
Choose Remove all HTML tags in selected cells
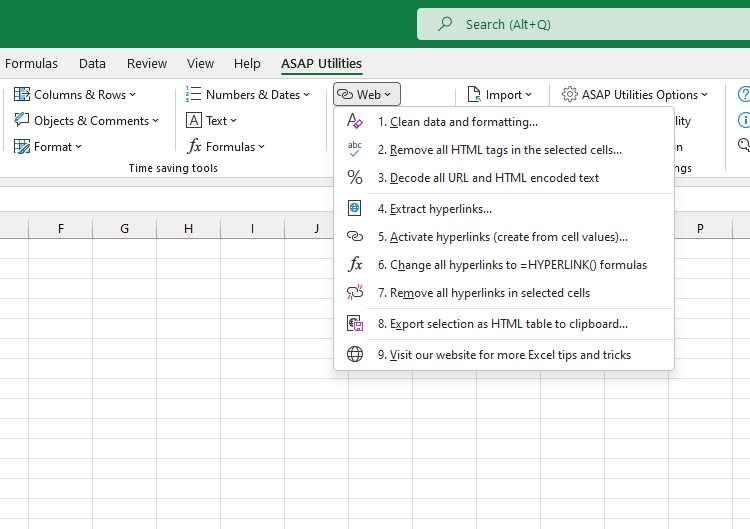504,149
